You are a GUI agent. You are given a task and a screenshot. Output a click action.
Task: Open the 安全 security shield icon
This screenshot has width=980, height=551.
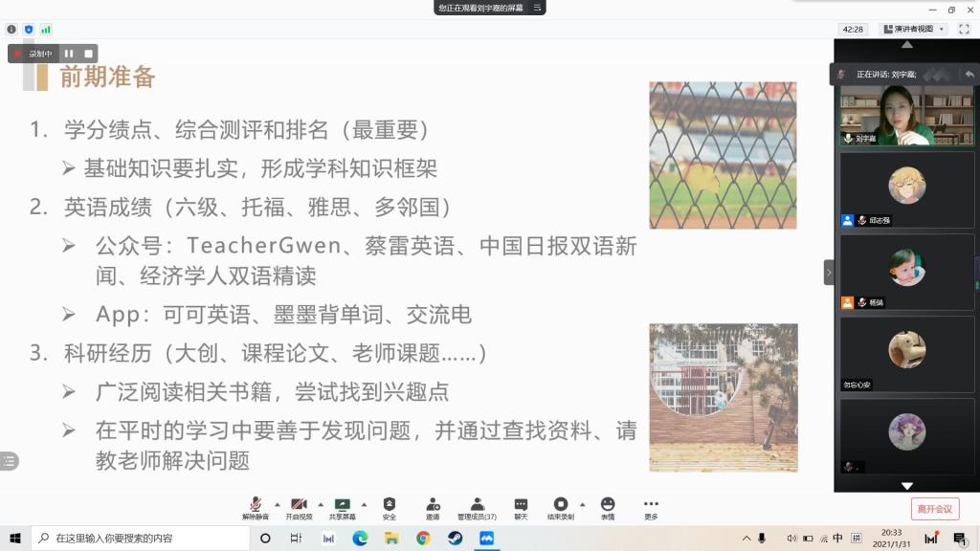[x=390, y=507]
